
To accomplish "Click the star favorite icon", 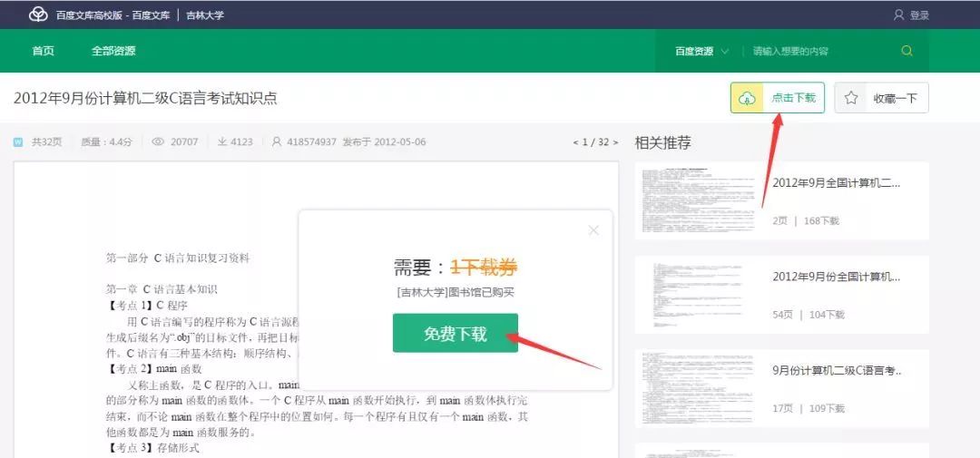I will point(851,98).
